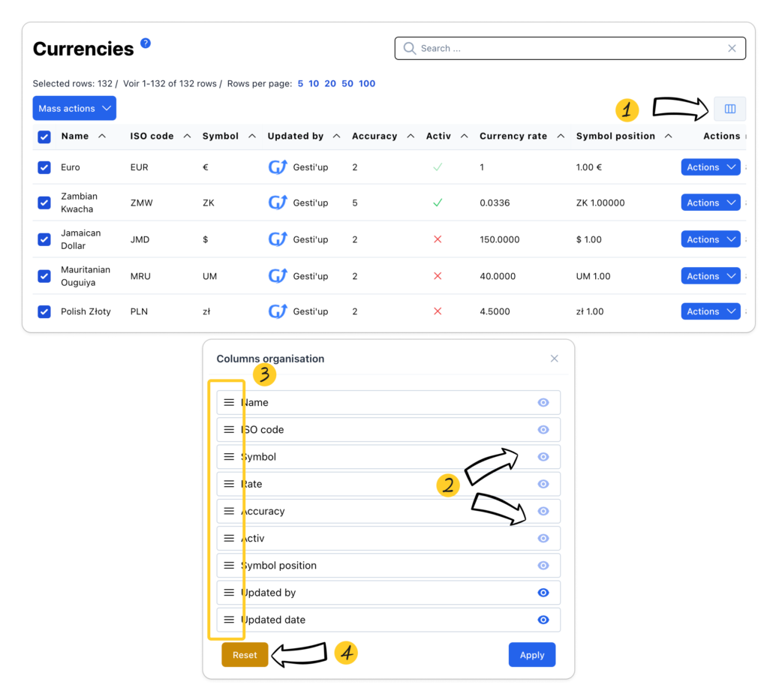Viewport: 773px width, 700px height.
Task: Click the Gesti'up logo in Euro row
Action: coord(278,167)
